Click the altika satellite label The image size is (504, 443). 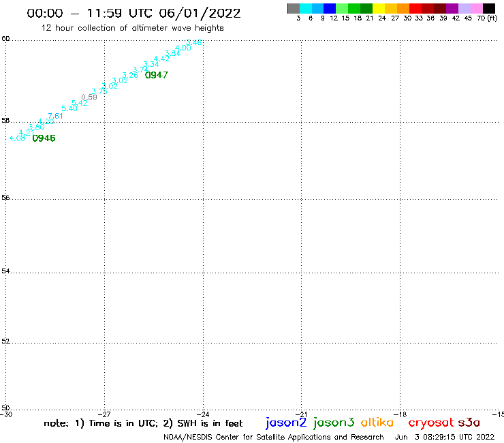pos(377,423)
